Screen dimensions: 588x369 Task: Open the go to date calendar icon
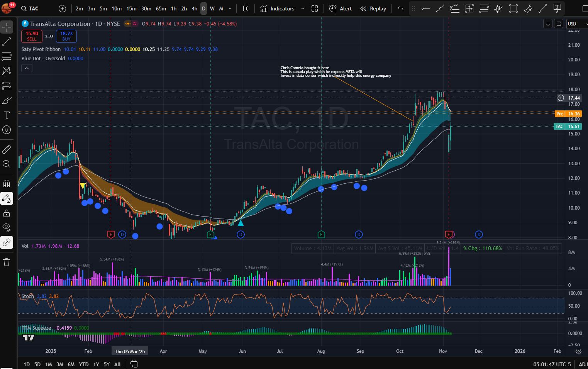click(x=134, y=364)
